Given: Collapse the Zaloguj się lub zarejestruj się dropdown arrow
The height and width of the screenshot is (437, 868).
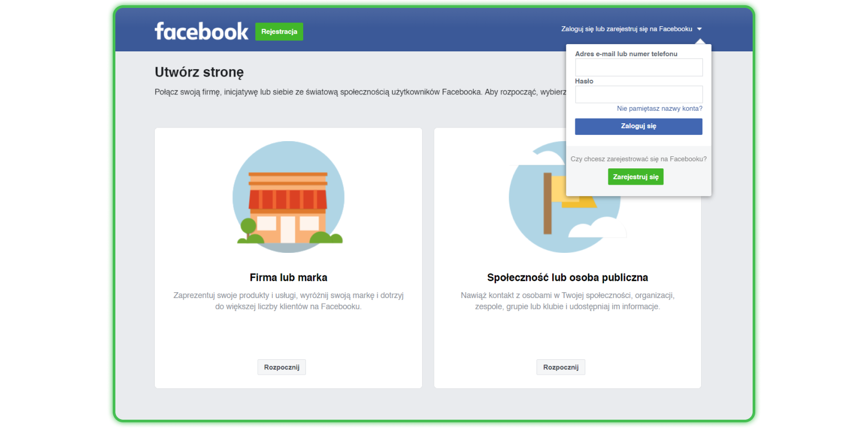Looking at the screenshot, I should pos(699,29).
